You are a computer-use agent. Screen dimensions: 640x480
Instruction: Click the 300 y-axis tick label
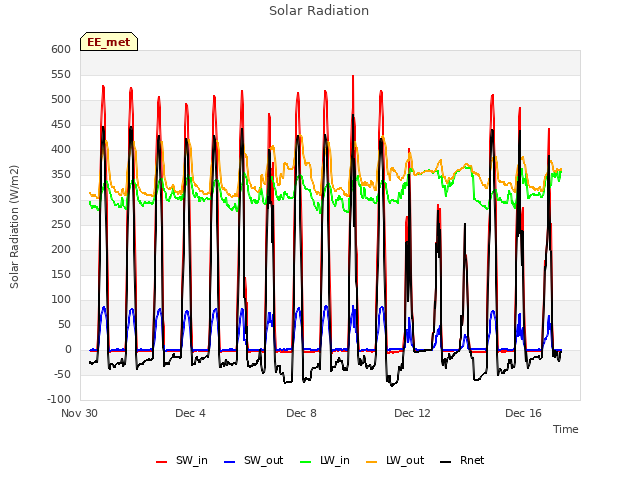(x=61, y=200)
